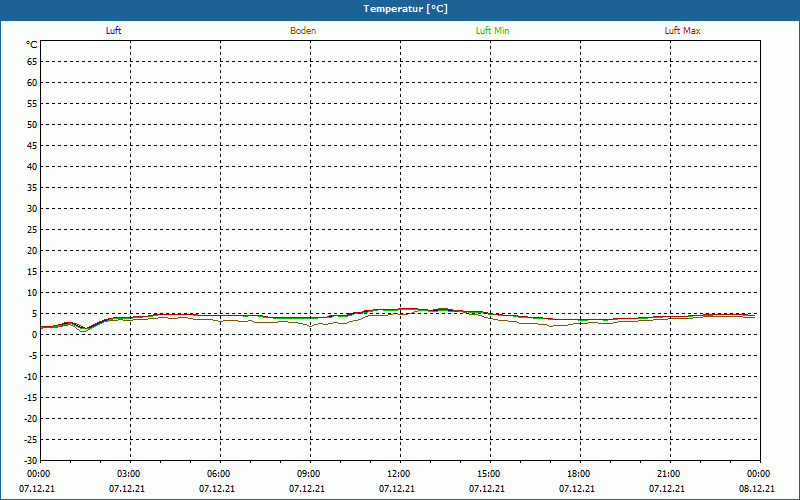Click the 03:00 time axis label
This screenshot has height=500, width=800.
129,474
